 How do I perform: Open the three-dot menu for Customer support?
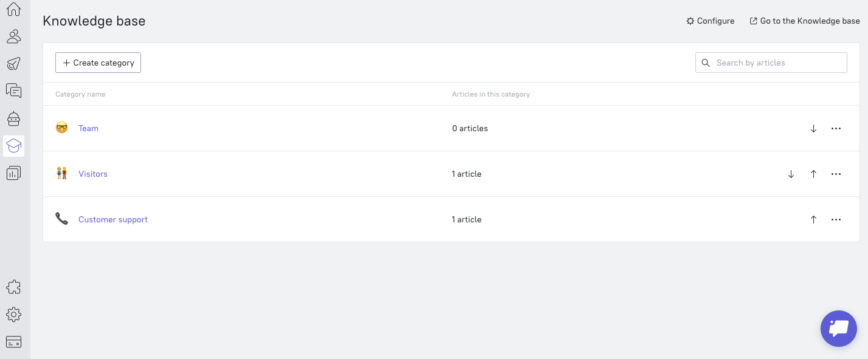coord(836,220)
